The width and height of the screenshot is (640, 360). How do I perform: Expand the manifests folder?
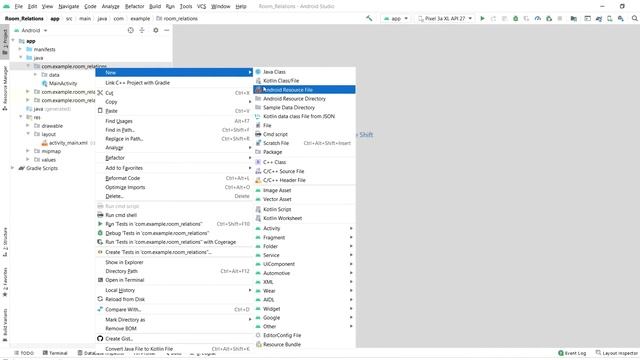coord(20,49)
